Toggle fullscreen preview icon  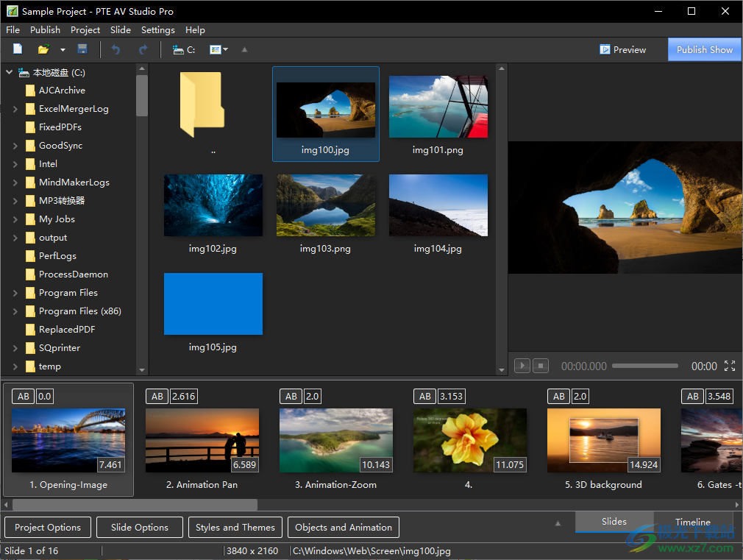pyautogui.click(x=730, y=366)
